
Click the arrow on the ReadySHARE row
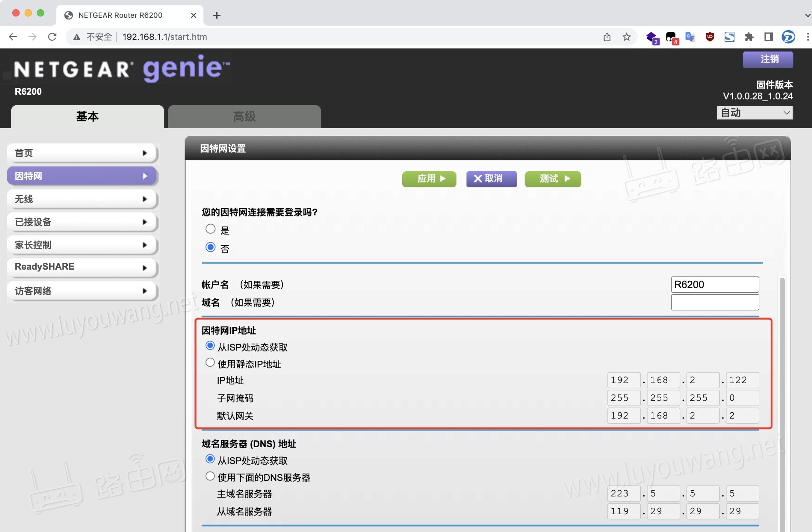pos(145,267)
